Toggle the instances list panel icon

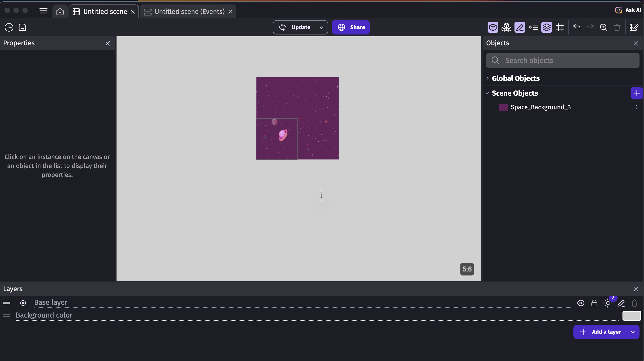[x=533, y=27]
